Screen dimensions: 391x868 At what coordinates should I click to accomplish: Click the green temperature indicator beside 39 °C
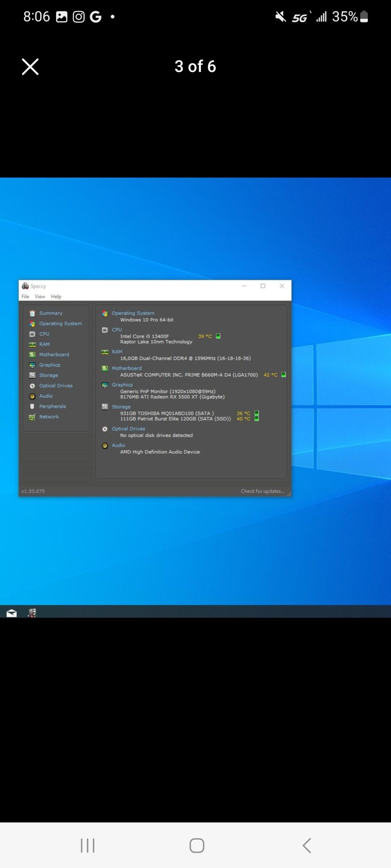coord(218,336)
